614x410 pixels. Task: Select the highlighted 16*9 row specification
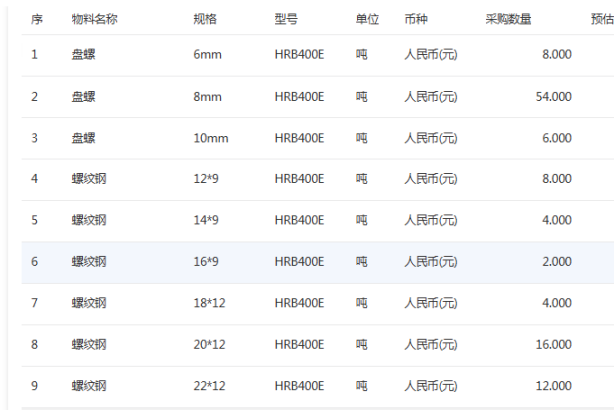pyautogui.click(x=206, y=262)
